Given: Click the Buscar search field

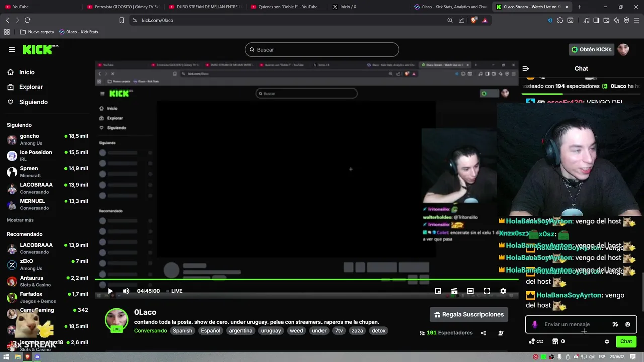Looking at the screenshot, I should click(322, 50).
